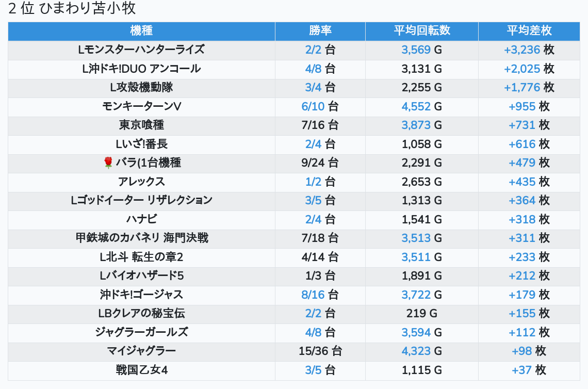Click the +616 difference for Lいざ!番長
This screenshot has width=588, height=389.
[522, 144]
